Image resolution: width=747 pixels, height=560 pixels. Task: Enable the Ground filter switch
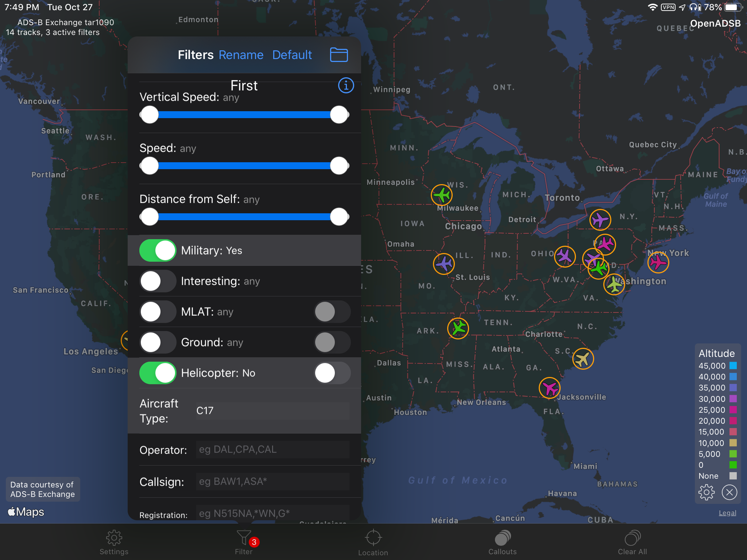(158, 342)
